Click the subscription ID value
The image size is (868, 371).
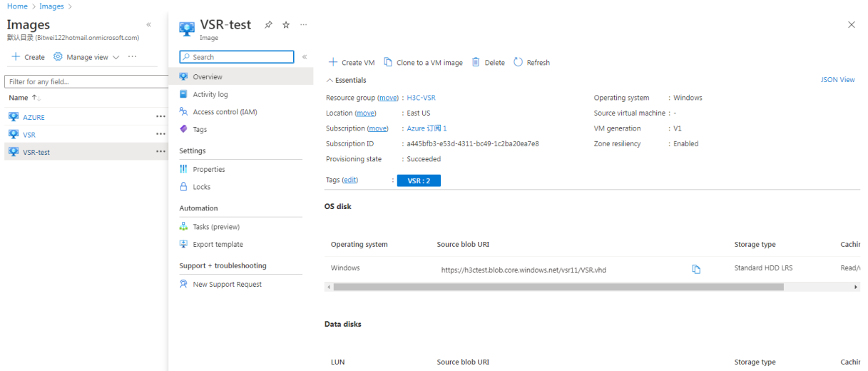(x=473, y=143)
